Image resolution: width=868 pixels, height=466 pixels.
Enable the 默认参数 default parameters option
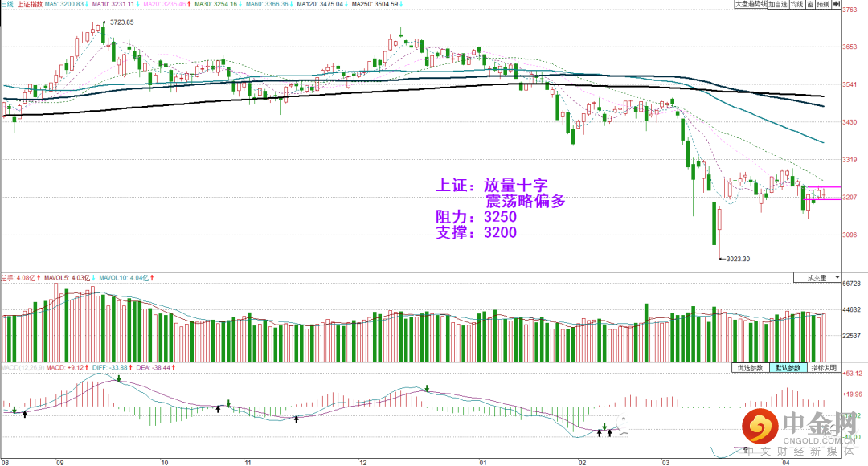pyautogui.click(x=788, y=367)
